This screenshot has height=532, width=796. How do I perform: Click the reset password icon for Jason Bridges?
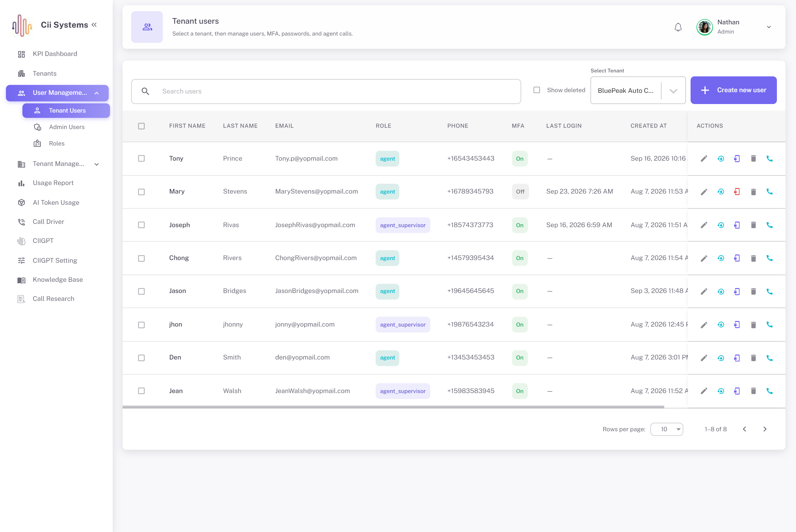(721, 291)
